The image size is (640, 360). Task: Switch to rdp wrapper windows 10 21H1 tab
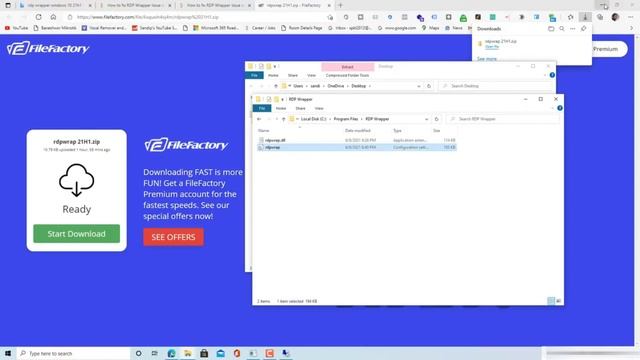pyautogui.click(x=56, y=5)
